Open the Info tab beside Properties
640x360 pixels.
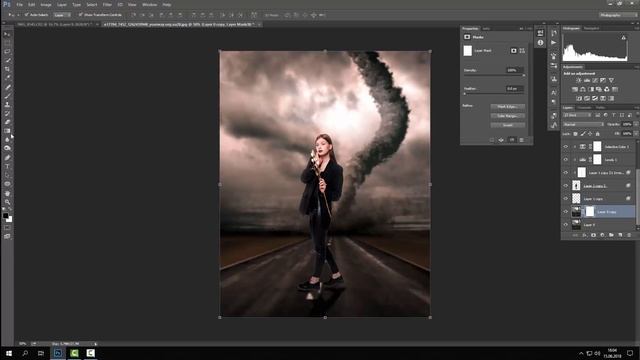486,29
